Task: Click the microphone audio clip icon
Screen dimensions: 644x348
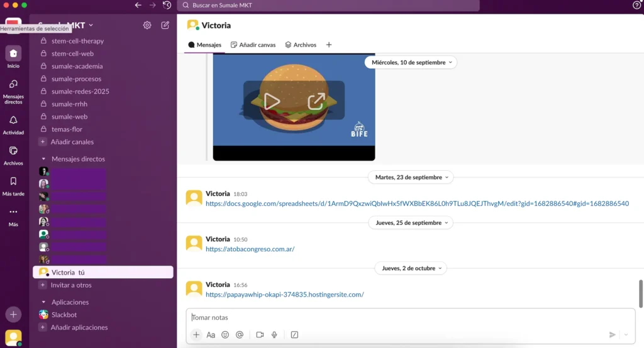Action: click(x=274, y=335)
